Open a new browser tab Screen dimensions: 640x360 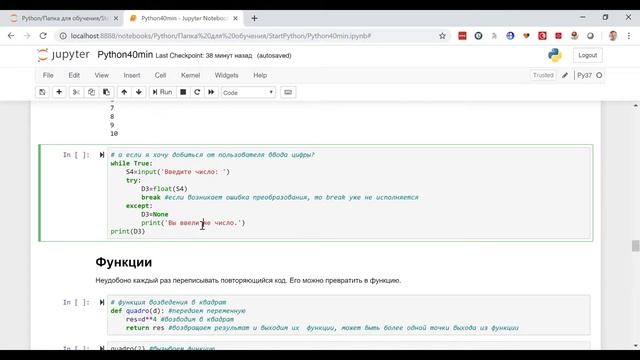point(254,18)
